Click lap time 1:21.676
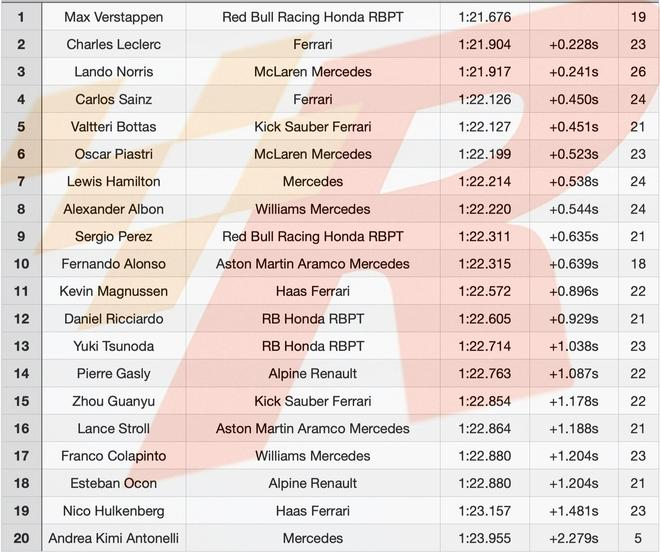Image resolution: width=660 pixels, height=552 pixels. pyautogui.click(x=484, y=17)
